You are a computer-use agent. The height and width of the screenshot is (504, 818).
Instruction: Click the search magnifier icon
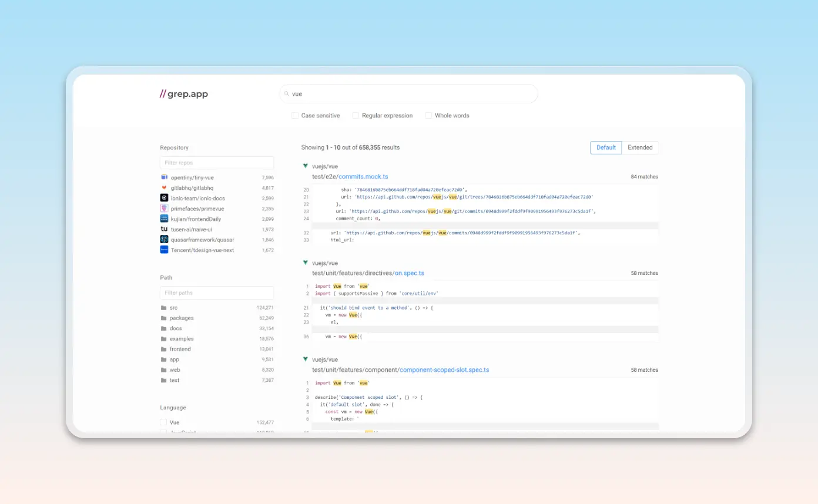(286, 94)
